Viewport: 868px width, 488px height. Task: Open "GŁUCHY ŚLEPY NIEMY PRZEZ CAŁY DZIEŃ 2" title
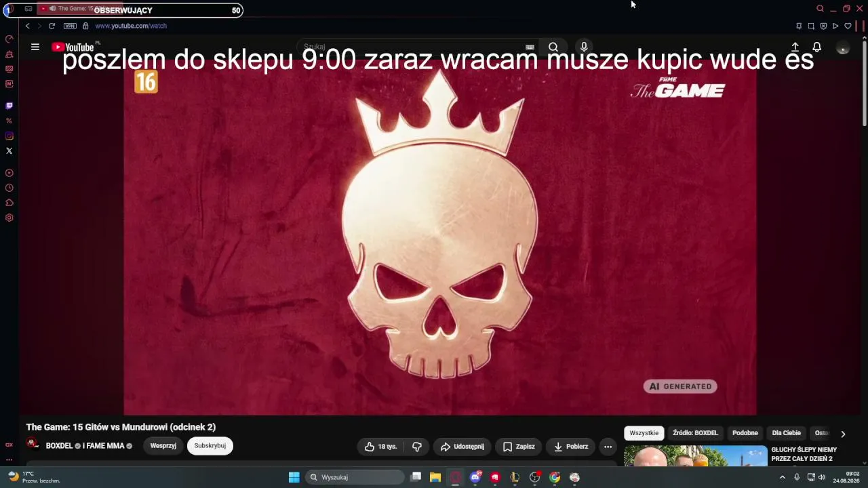pyautogui.click(x=804, y=454)
